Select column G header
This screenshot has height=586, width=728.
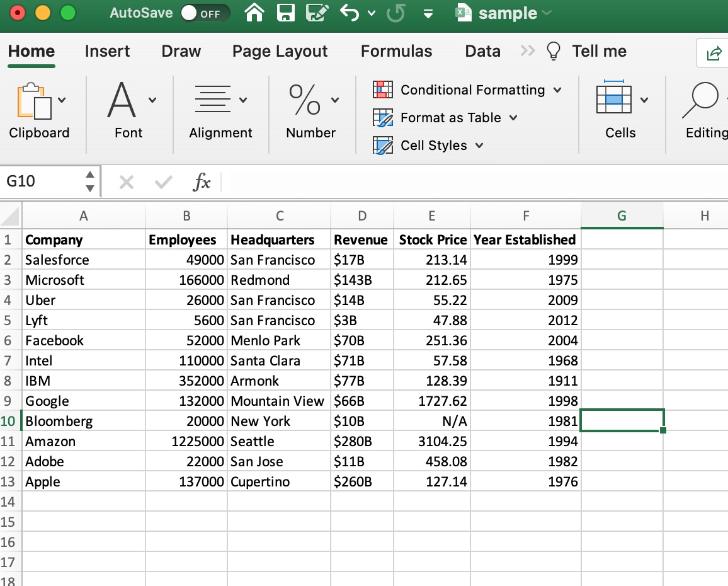coord(622,215)
